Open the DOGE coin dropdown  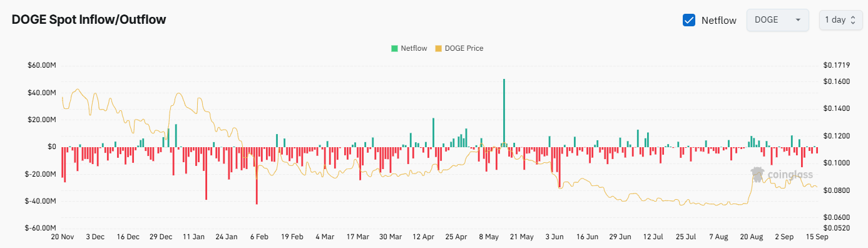[x=778, y=20]
